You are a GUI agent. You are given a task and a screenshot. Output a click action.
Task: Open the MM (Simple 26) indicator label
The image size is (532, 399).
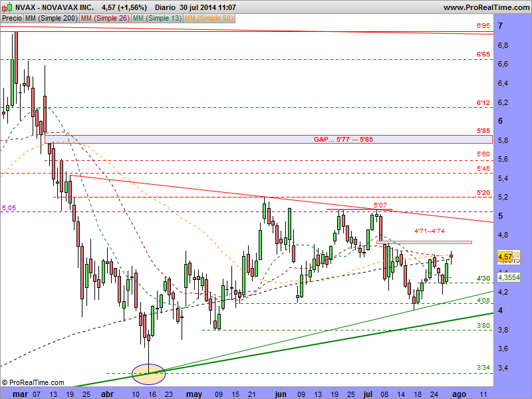tap(105, 19)
